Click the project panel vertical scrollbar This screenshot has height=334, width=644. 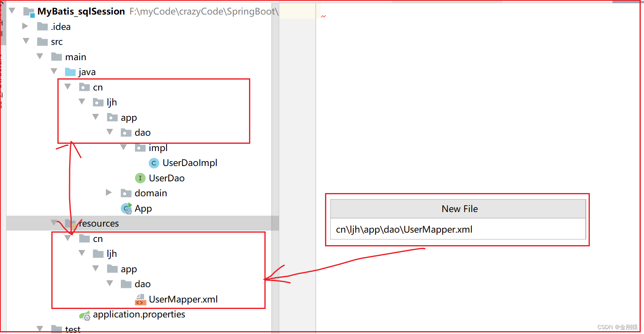275,167
